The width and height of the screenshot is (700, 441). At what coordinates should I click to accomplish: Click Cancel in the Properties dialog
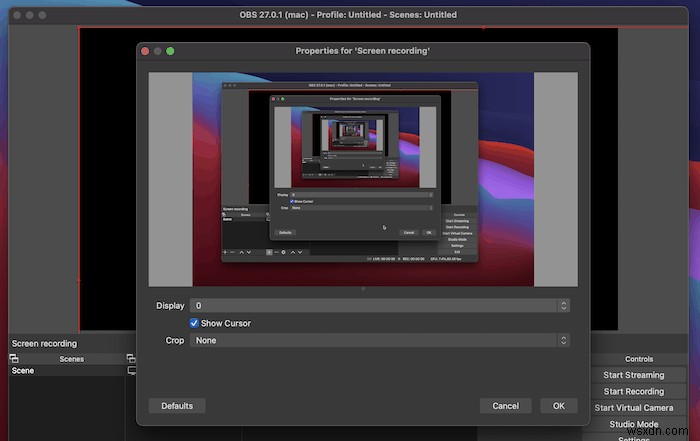(x=505, y=406)
